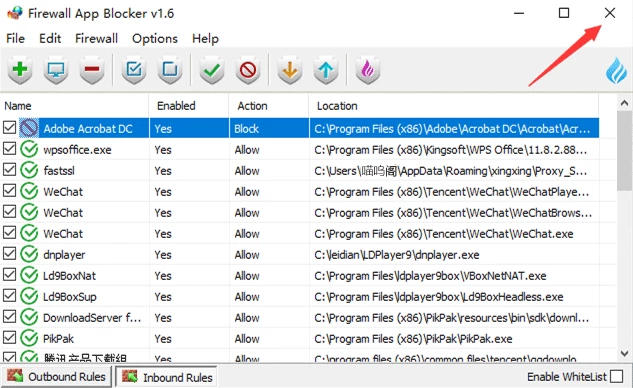
Task: Toggle the DownloadServer rule checkbox
Action: tap(9, 317)
